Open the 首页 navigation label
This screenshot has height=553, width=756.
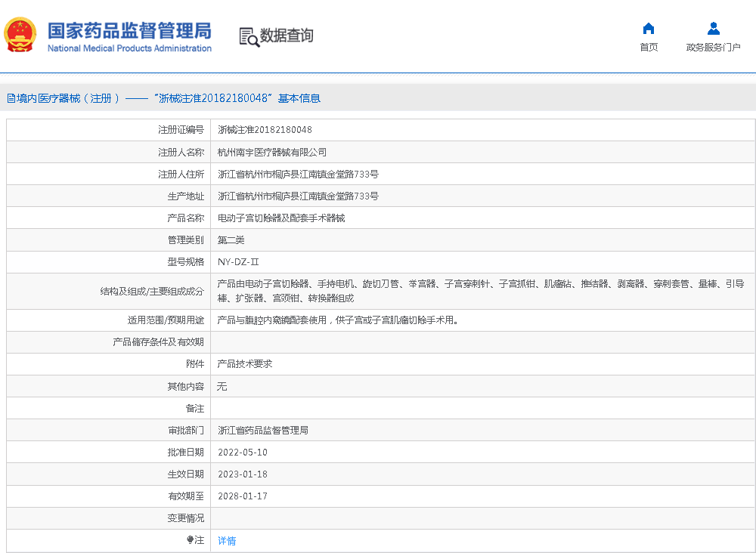tap(648, 48)
